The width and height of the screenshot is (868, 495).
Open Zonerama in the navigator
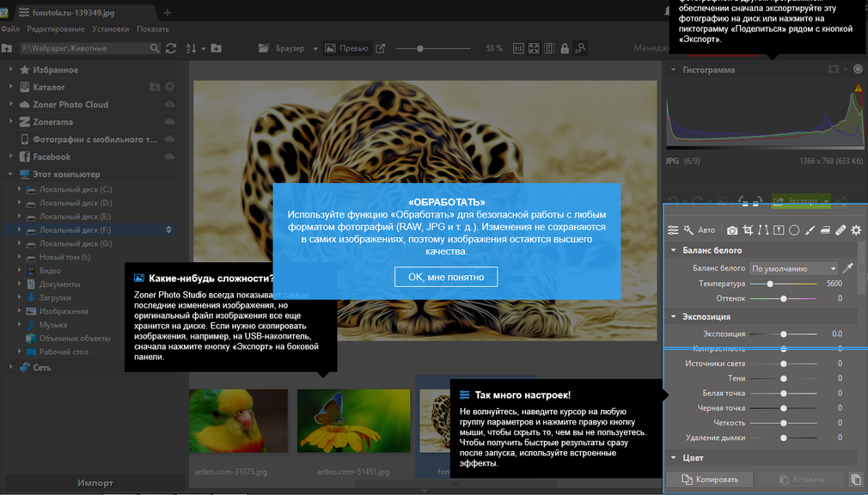point(52,122)
